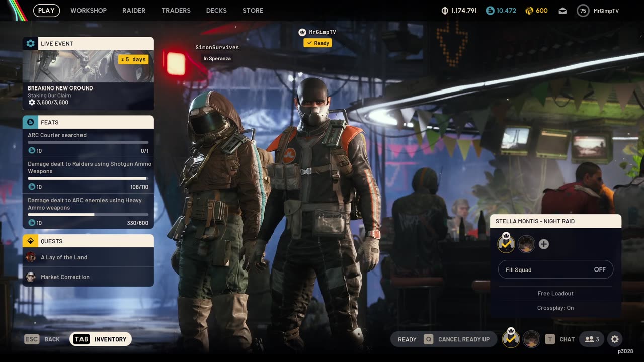Image resolution: width=644 pixels, height=362 pixels.
Task: Click the coin currency icon next to 1.174.791
Action: (x=445, y=11)
